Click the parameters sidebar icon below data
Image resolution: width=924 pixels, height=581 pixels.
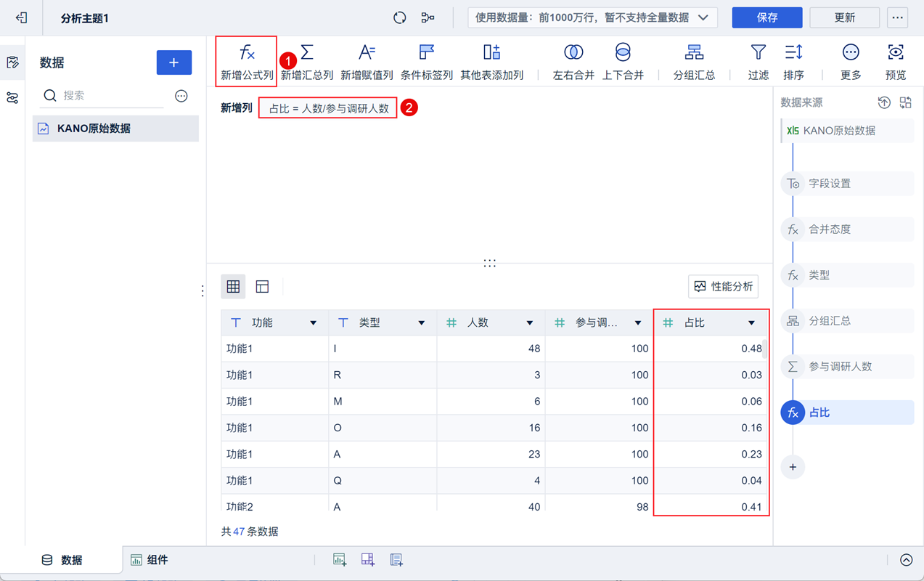click(x=12, y=97)
